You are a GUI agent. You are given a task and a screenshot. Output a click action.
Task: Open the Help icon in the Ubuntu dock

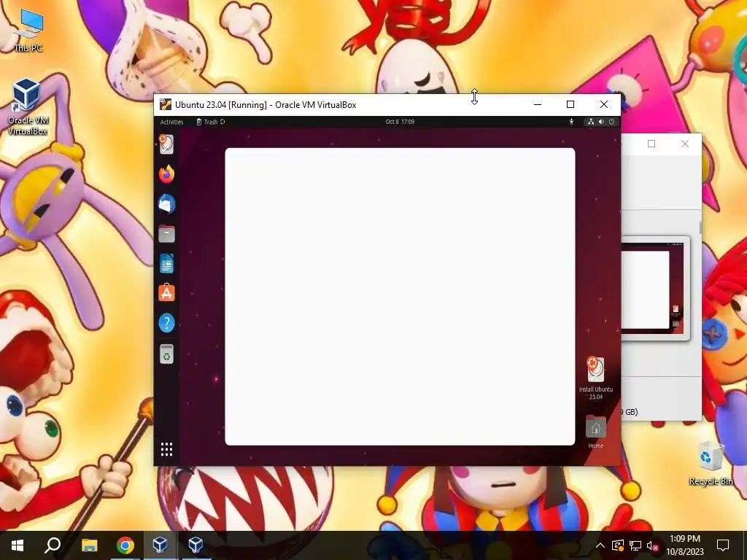tap(166, 323)
